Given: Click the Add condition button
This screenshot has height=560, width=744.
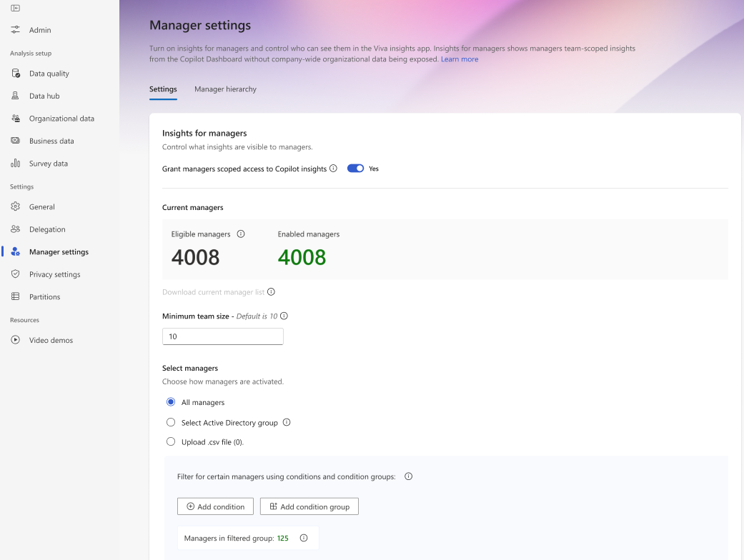Looking at the screenshot, I should [x=215, y=506].
